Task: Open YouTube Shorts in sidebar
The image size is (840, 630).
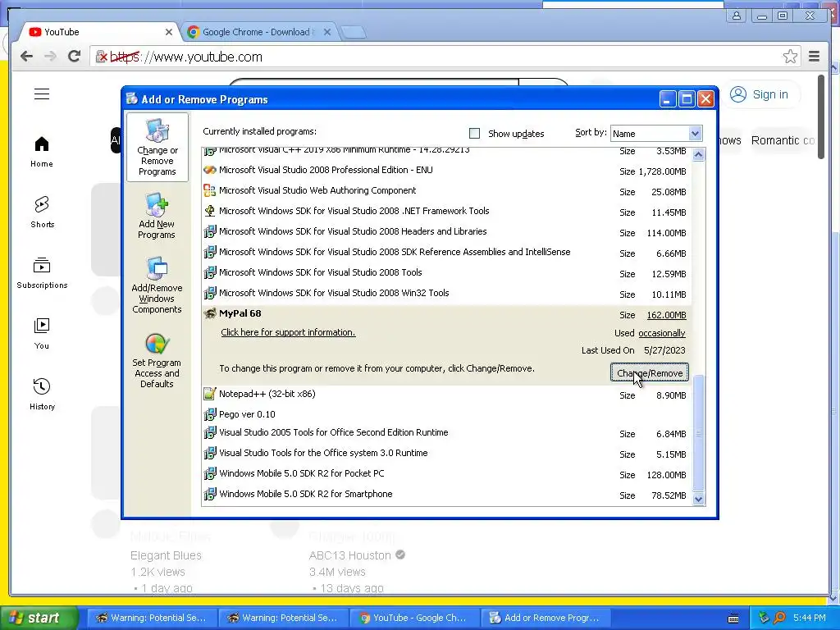Action: (42, 212)
